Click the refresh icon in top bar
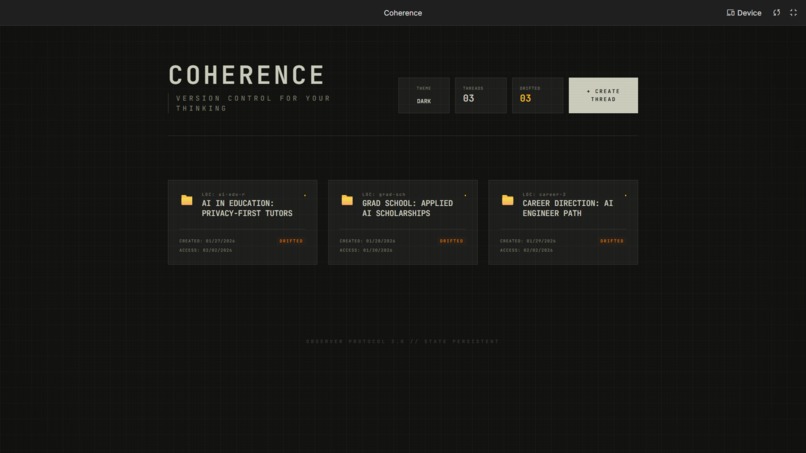The image size is (806, 453). click(777, 13)
